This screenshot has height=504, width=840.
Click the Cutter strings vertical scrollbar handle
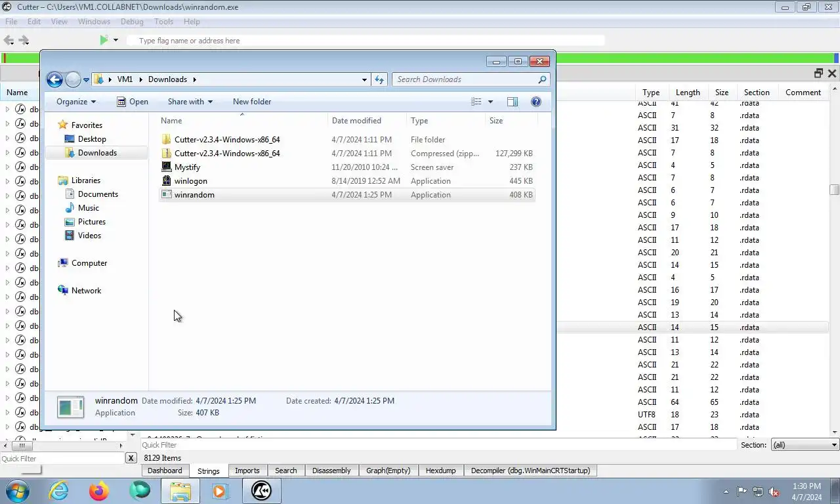834,190
